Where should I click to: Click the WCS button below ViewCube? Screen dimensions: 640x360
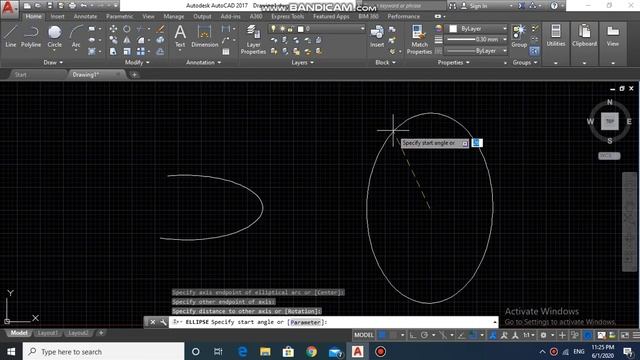(609, 156)
